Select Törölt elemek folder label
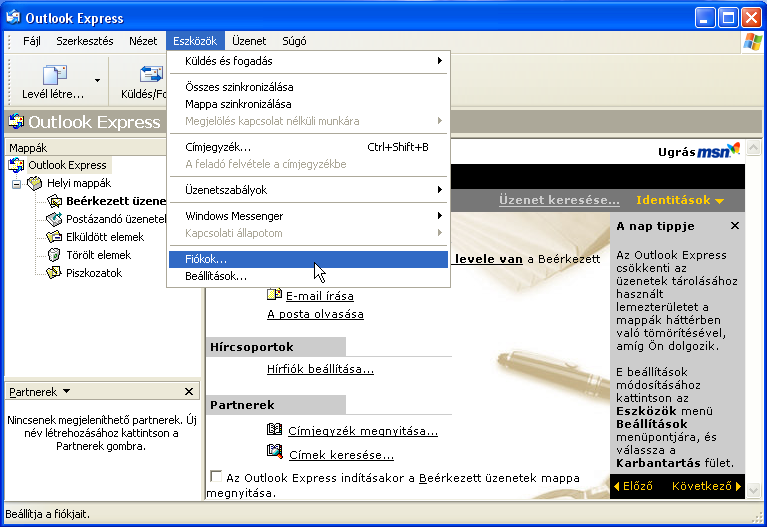This screenshot has height=527, width=767. 99,255
